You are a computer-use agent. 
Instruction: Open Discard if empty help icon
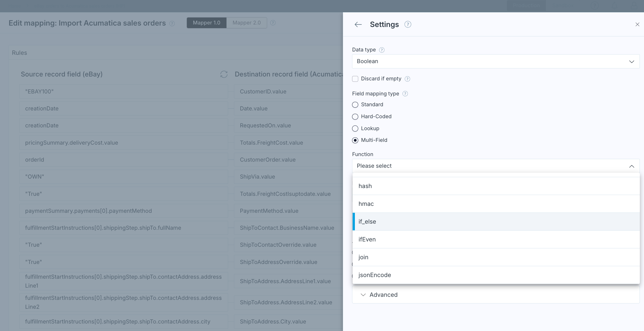pos(407,79)
